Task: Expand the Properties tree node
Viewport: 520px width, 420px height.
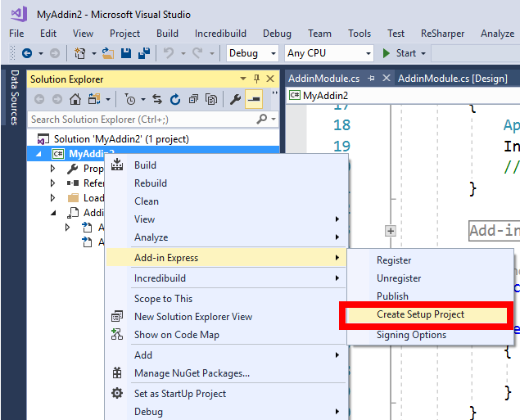Action: 52,169
